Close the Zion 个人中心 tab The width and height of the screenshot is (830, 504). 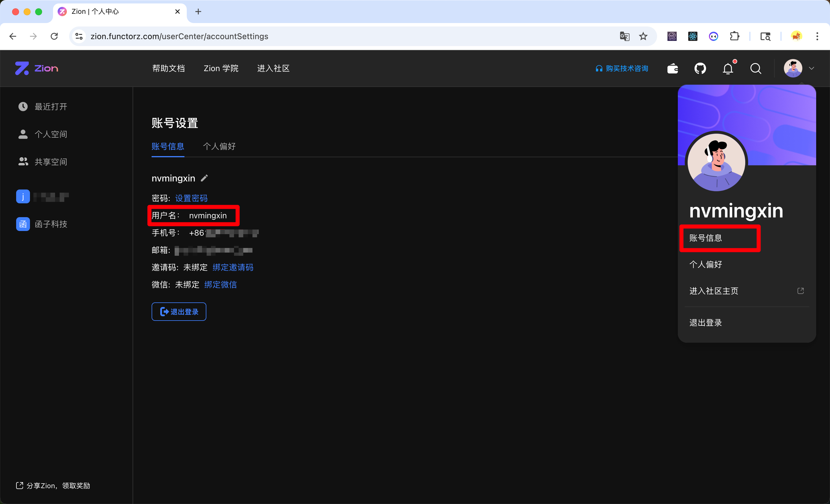[178, 12]
